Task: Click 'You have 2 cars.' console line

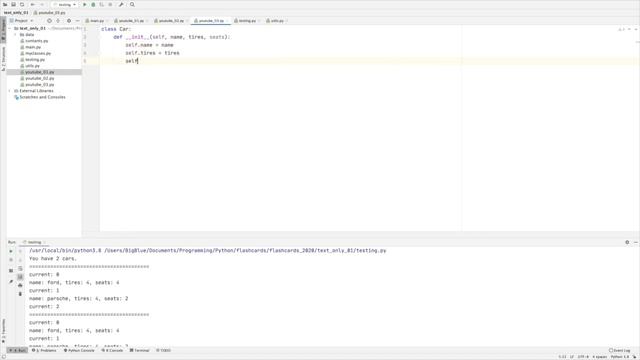Action: [x=53, y=258]
